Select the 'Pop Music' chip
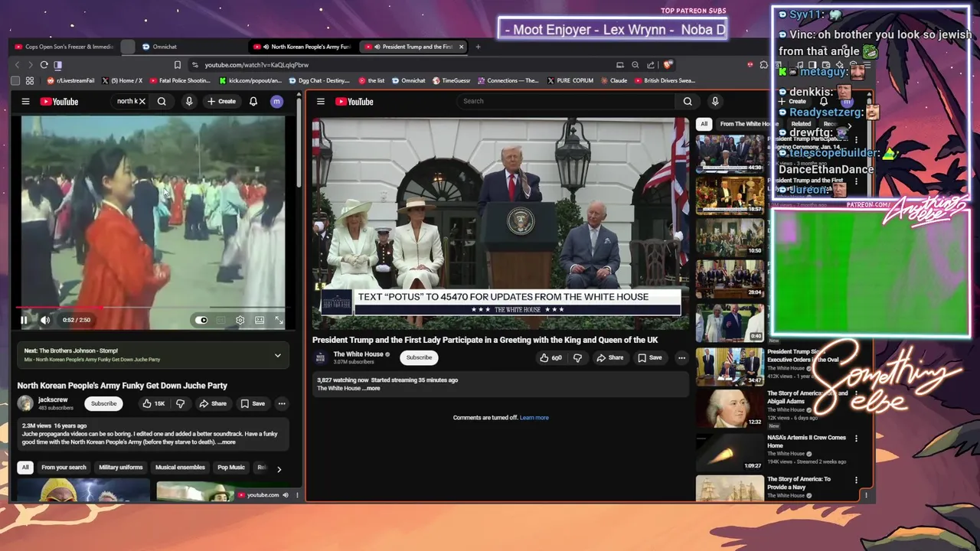980x551 pixels. (x=231, y=468)
